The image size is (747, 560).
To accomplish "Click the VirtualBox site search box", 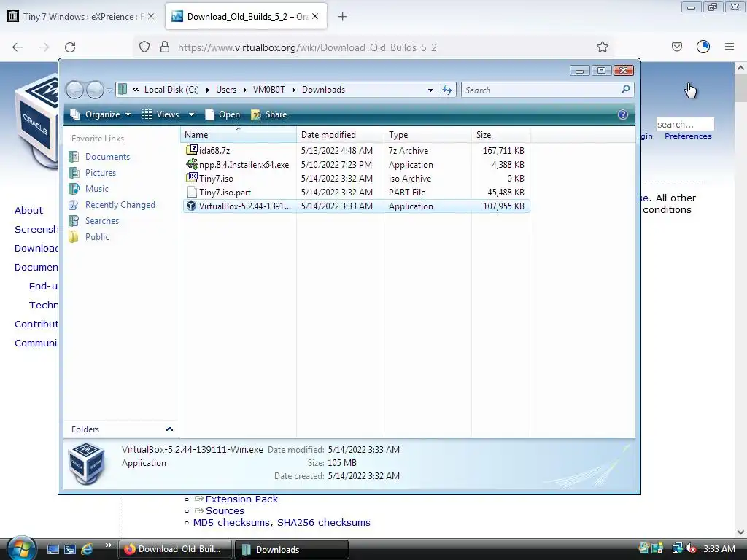I will (x=684, y=124).
